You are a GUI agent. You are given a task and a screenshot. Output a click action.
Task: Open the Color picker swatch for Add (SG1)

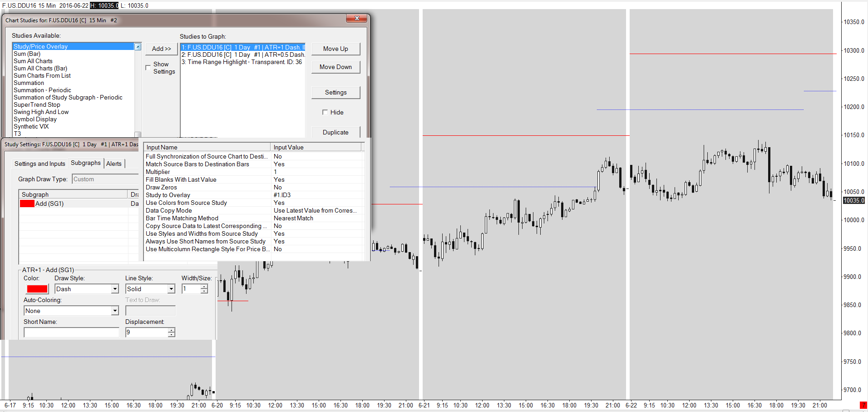coord(37,289)
